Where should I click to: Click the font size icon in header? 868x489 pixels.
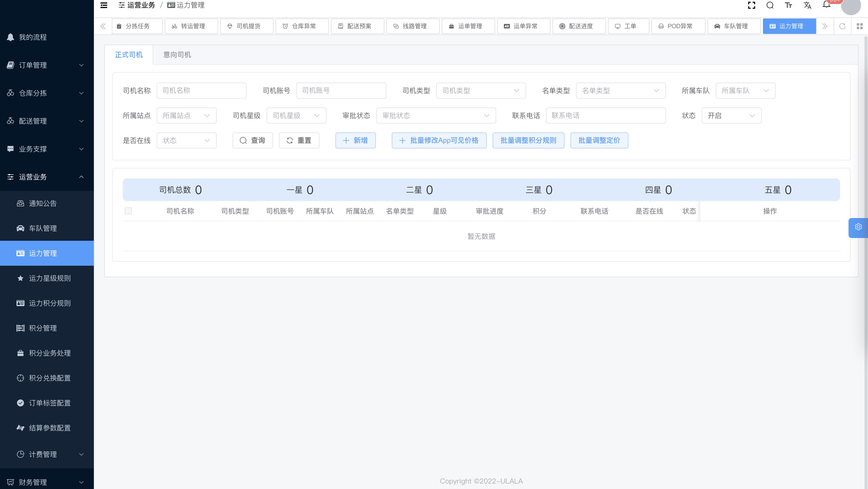[x=788, y=5]
